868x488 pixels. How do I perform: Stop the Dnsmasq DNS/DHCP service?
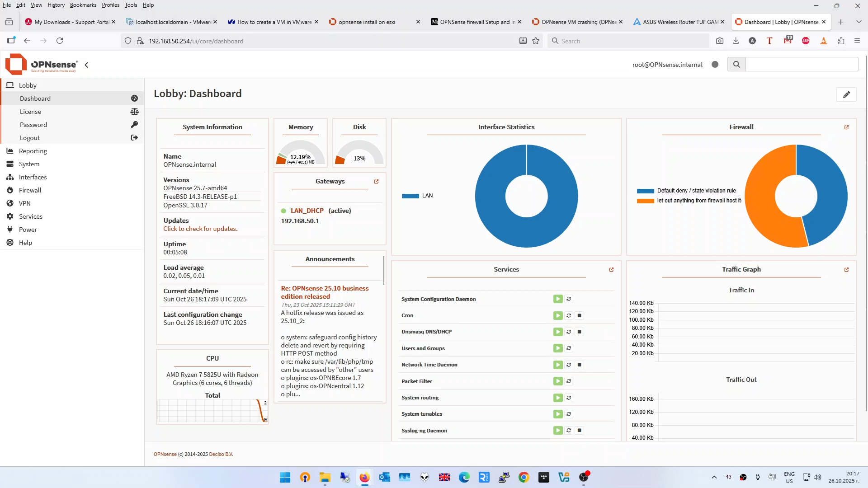pos(580,332)
